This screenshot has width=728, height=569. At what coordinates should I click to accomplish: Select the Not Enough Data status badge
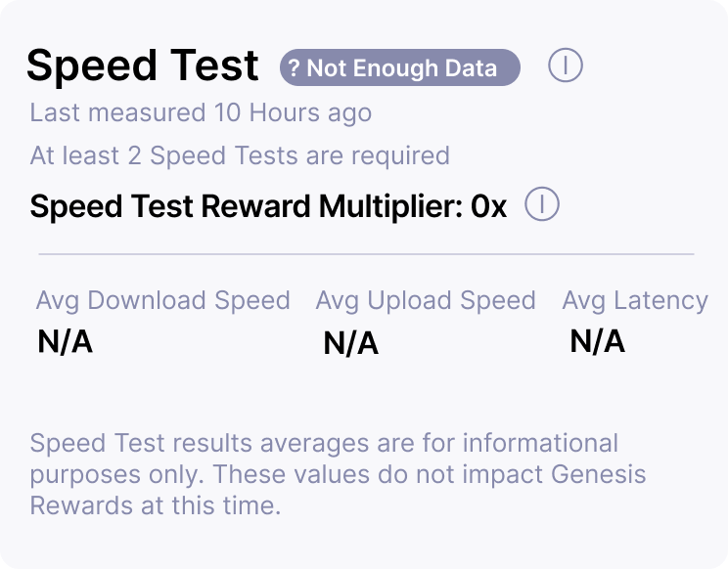[x=399, y=68]
